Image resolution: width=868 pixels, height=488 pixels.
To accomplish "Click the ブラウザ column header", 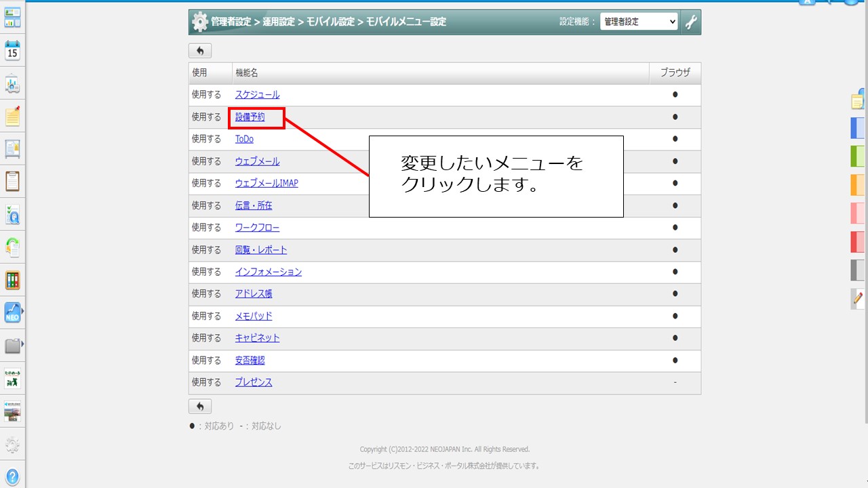I will point(675,73).
